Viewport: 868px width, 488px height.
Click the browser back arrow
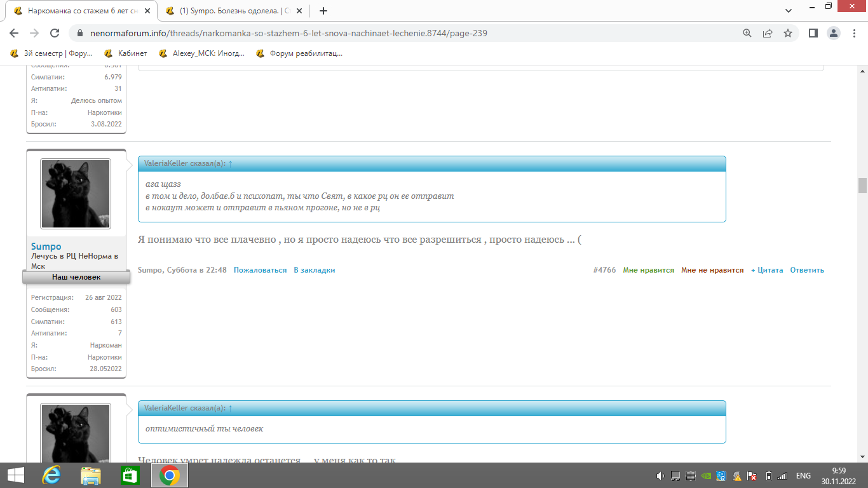14,33
